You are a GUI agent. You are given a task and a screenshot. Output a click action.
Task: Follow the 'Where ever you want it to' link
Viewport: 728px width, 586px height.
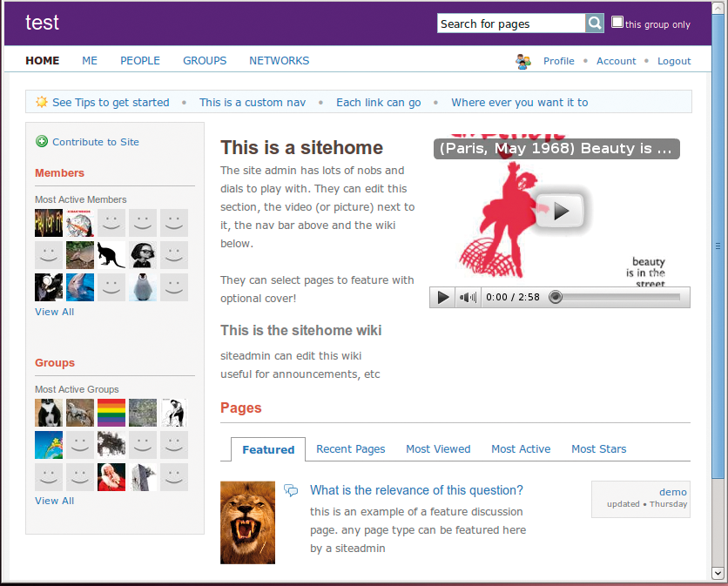(x=520, y=102)
